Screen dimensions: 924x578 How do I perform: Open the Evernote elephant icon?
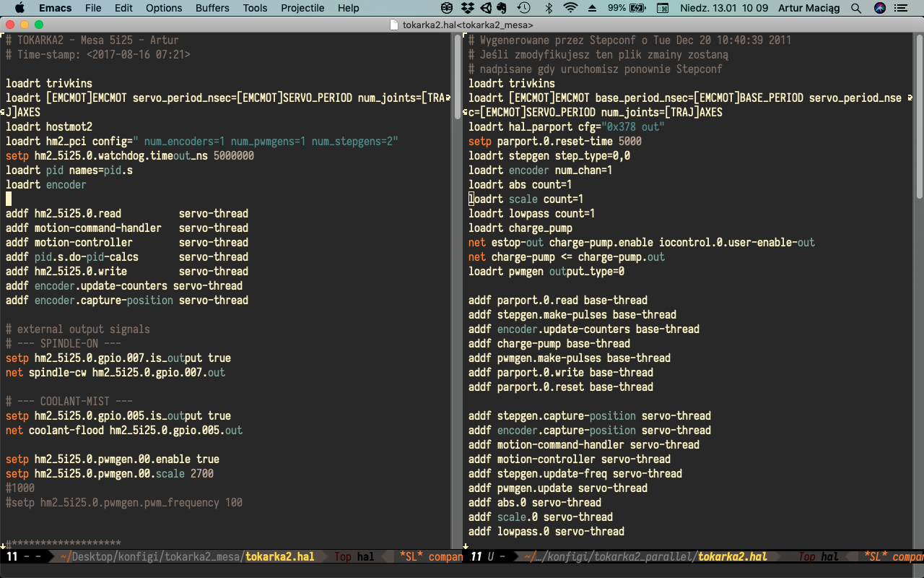502,8
